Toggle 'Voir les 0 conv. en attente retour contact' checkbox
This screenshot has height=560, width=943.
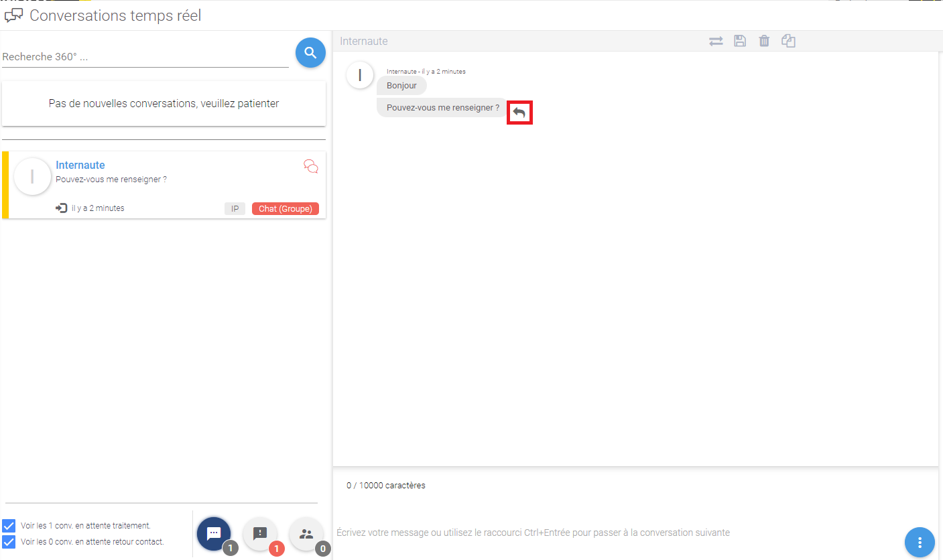coord(9,542)
